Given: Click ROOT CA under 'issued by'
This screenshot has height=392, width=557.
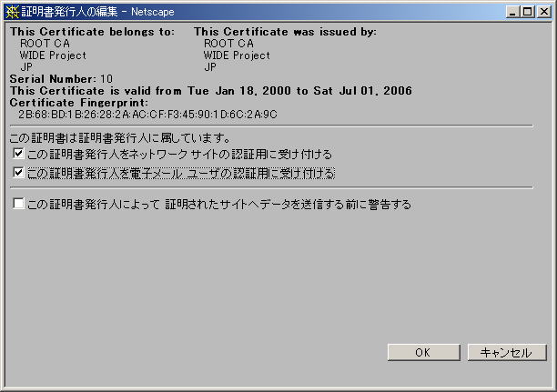Looking at the screenshot, I should coord(228,44).
